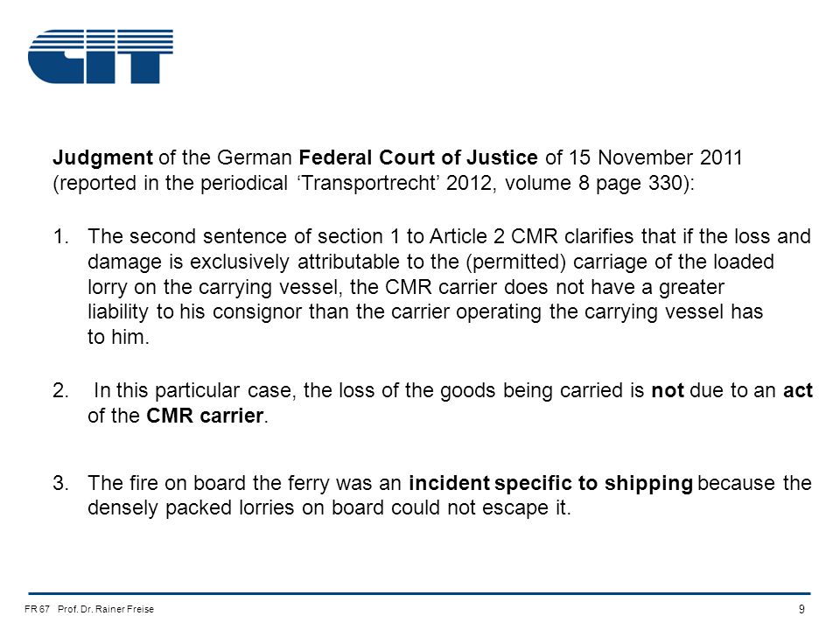Select 'Federal Court of Justice' bold text
The image size is (840, 630).
point(418,157)
